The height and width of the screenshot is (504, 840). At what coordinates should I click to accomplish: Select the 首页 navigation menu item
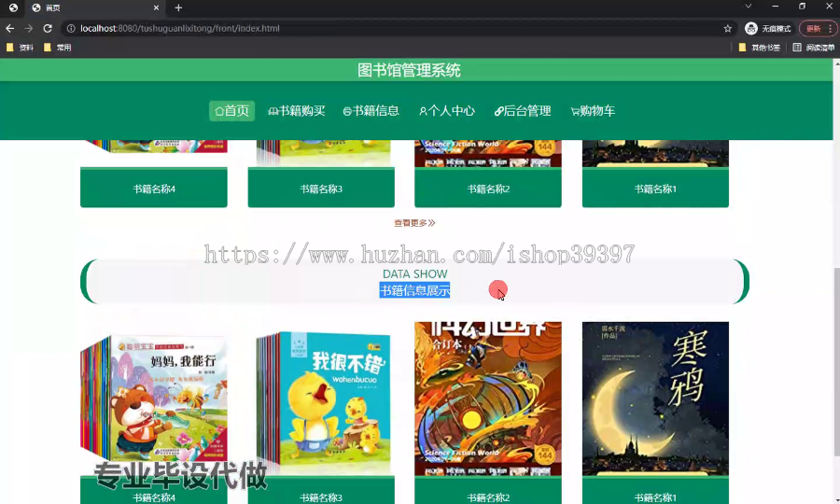pyautogui.click(x=232, y=111)
